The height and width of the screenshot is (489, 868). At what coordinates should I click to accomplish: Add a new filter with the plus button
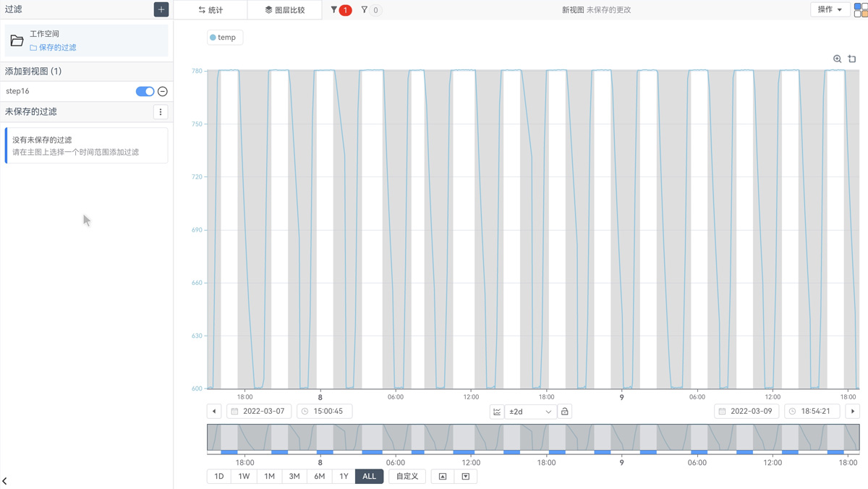tap(161, 9)
